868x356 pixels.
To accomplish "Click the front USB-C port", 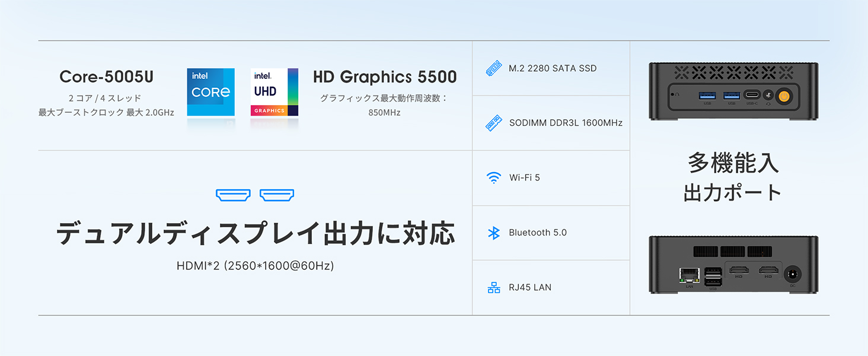I will [x=752, y=95].
